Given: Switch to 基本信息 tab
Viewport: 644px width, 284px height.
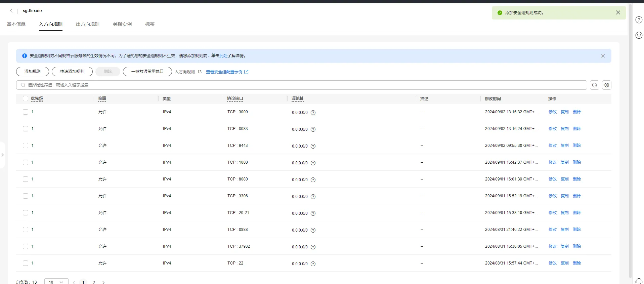Looking at the screenshot, I should (16, 24).
